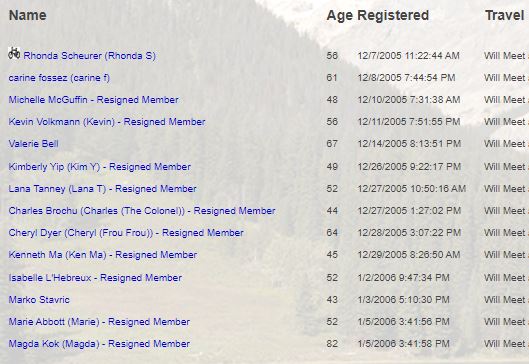Viewport: 529px width, 364px height.
Task: Select Lana Tanney (Lana T) link
Action: [x=103, y=189]
